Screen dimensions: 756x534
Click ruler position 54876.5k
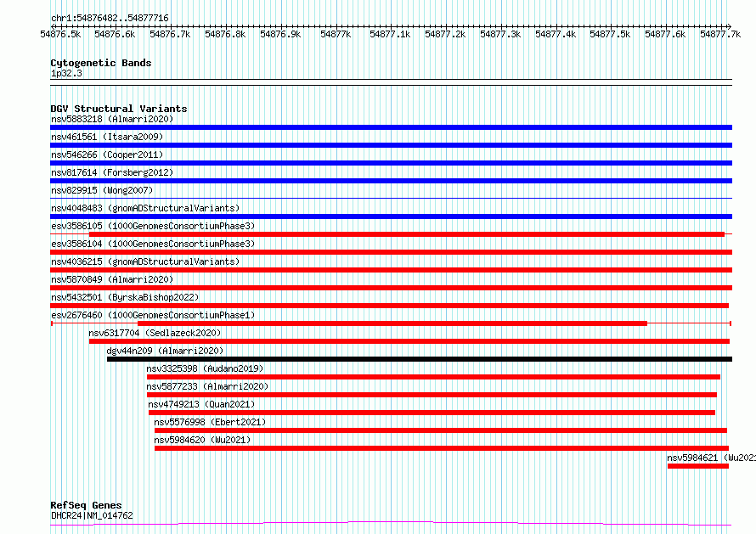[60, 34]
